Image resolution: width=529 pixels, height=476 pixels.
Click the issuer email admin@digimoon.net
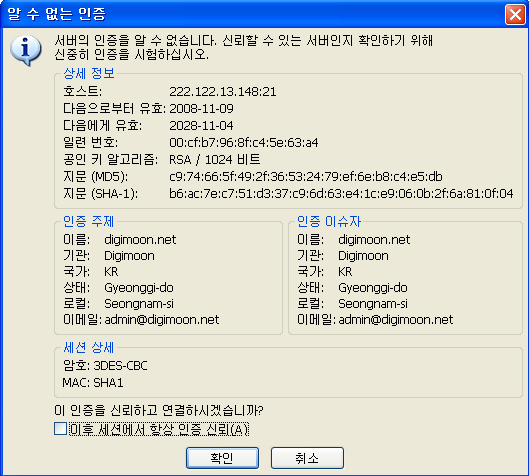[396, 319]
